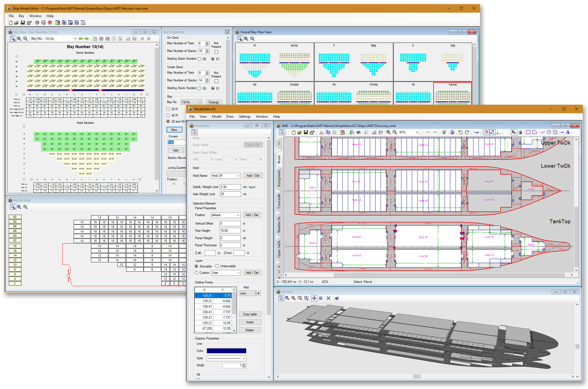This screenshot has width=588, height=389.
Task: Click zoom in magnifier in SME toolbar
Action: tap(388, 132)
